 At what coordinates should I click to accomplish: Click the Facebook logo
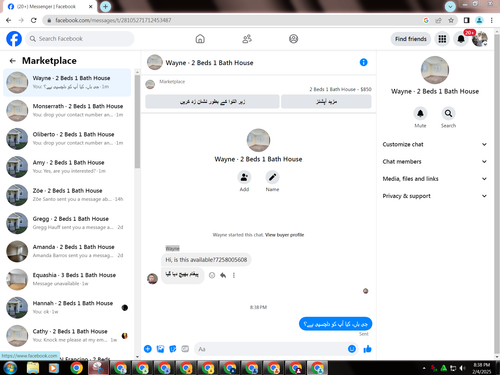pyautogui.click(x=14, y=39)
